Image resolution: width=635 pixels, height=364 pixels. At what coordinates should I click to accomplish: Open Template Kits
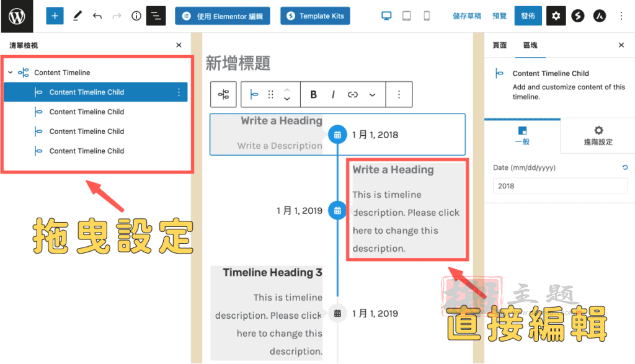coord(315,16)
